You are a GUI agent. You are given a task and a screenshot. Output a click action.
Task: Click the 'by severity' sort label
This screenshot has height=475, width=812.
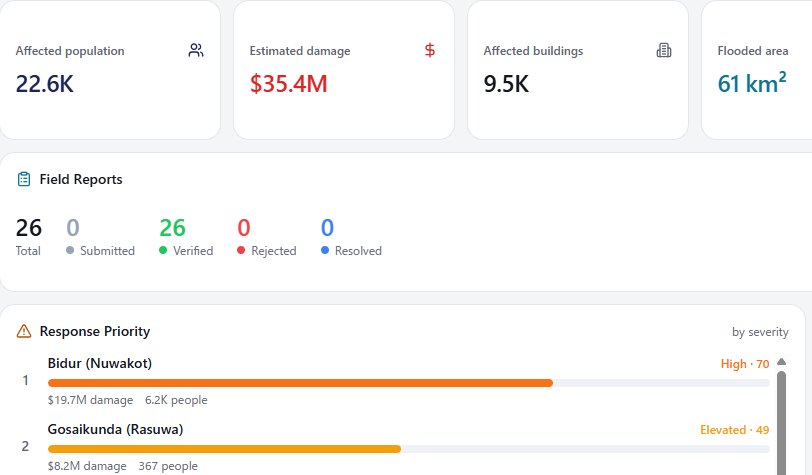760,332
